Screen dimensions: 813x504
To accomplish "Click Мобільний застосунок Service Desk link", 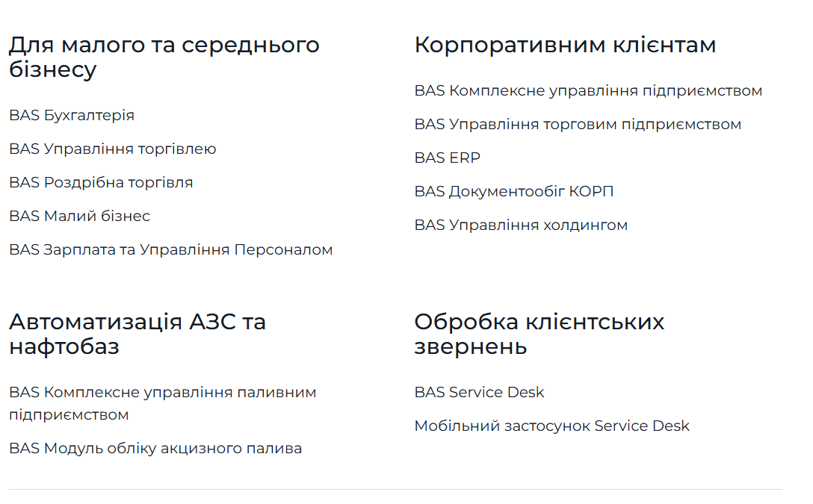I will [x=552, y=426].
